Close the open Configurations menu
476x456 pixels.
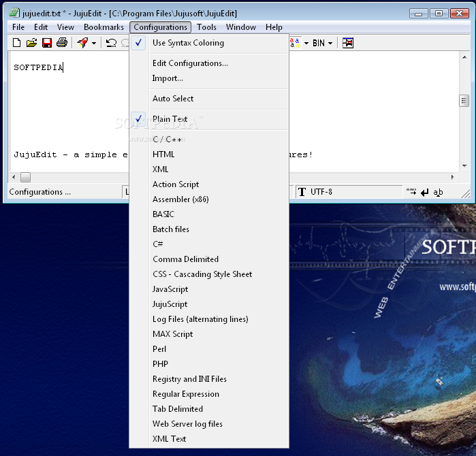pos(160,27)
